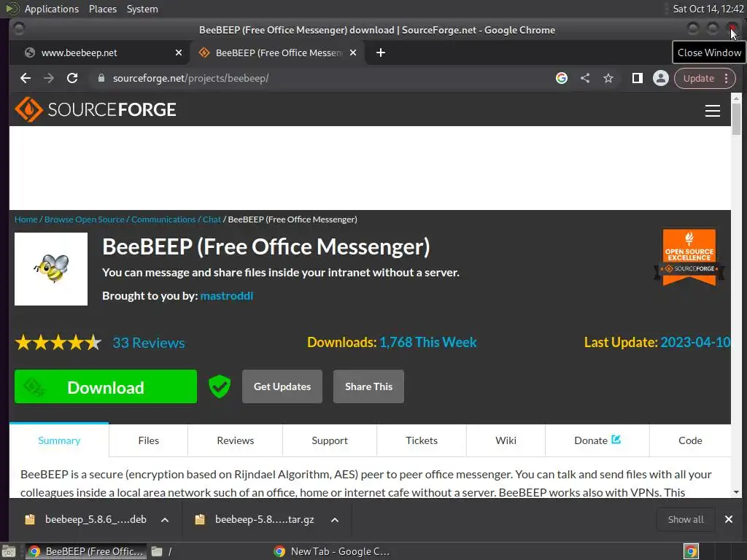The height and width of the screenshot is (560, 747).
Task: Click the forward navigation arrow
Action: pos(49,78)
